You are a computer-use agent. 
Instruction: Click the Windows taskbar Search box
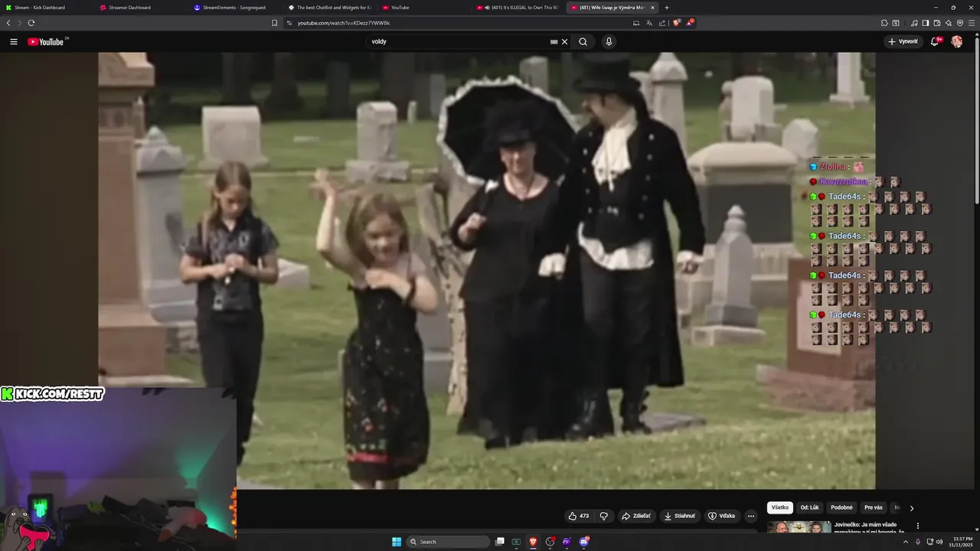tap(448, 542)
